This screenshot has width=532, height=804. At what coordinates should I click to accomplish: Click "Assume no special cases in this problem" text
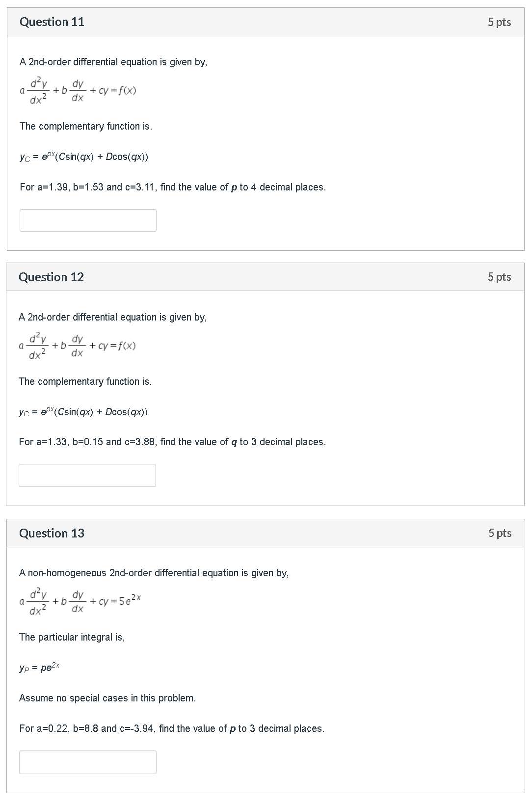pos(107,698)
